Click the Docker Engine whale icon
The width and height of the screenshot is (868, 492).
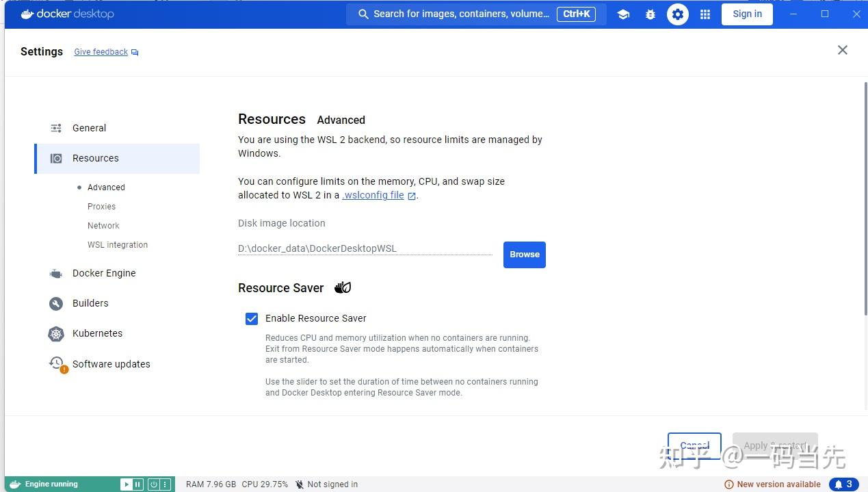[x=56, y=274]
